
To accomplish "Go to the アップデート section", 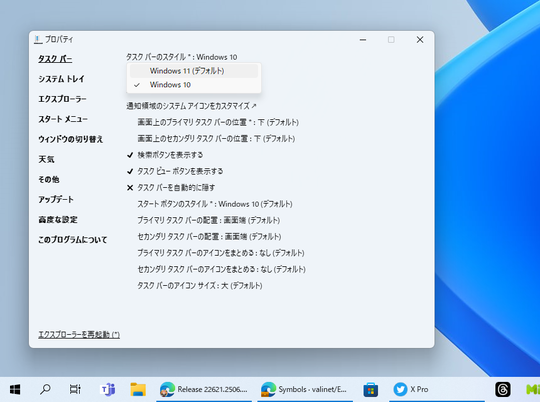I will point(56,199).
